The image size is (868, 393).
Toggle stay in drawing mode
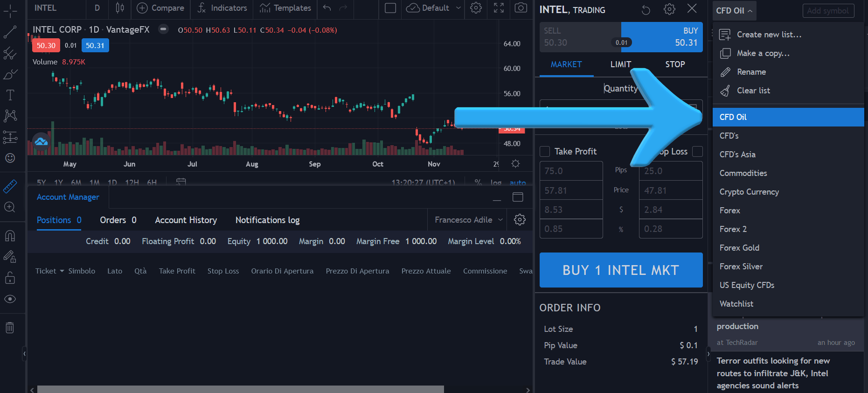coord(10,257)
